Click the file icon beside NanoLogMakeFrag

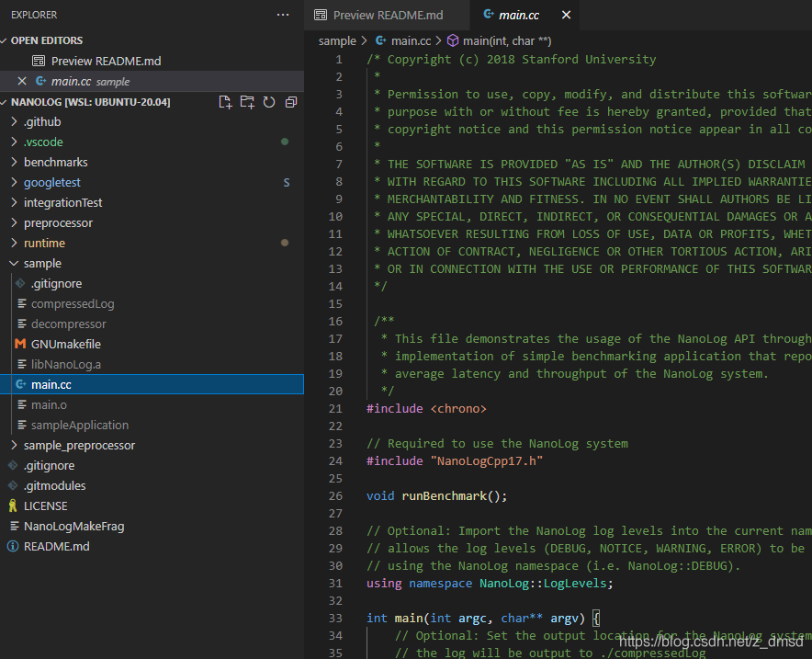15,526
